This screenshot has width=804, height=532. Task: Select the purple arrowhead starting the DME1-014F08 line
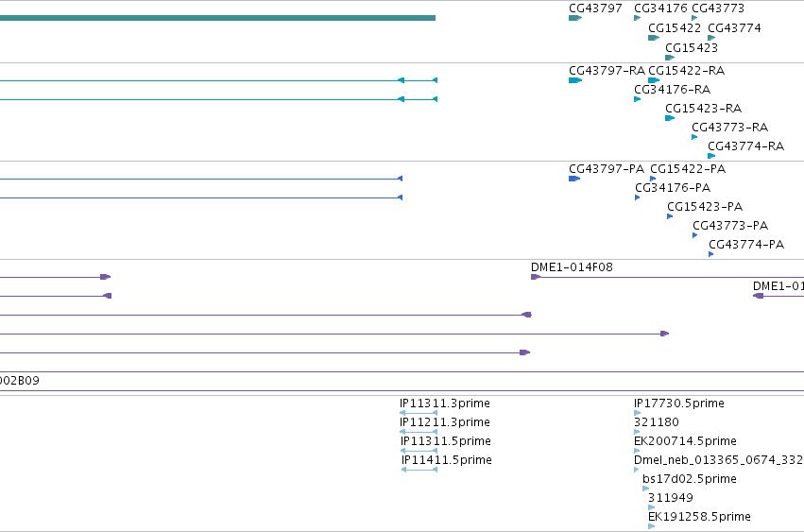[536, 277]
